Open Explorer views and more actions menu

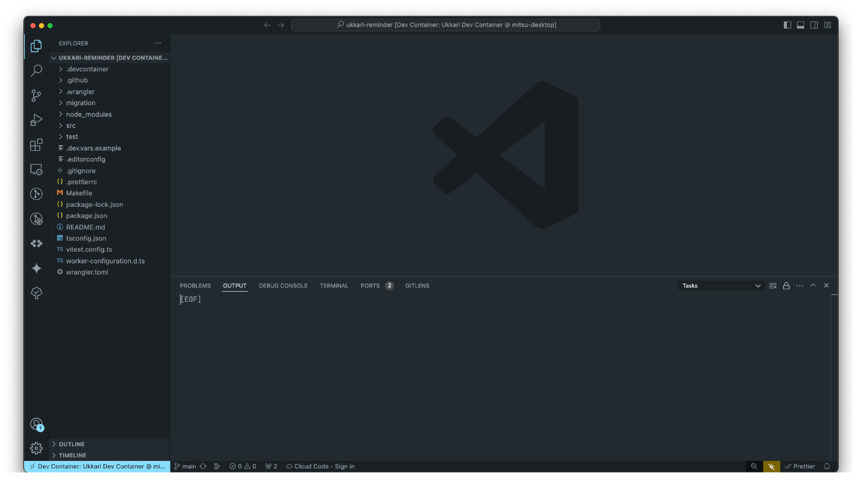pyautogui.click(x=158, y=43)
